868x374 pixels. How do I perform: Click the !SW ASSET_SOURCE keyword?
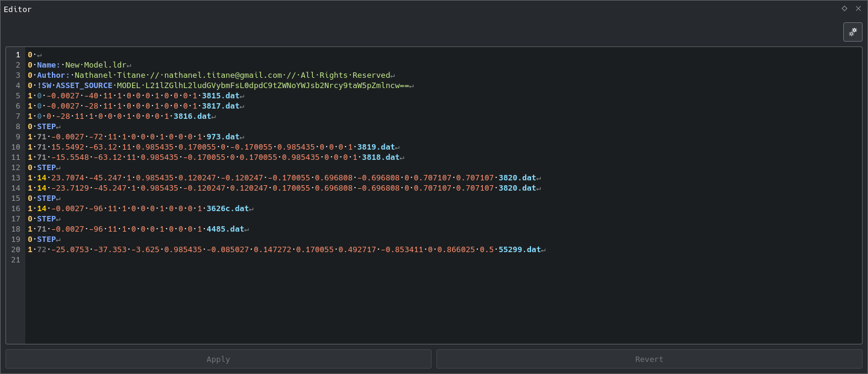coord(75,86)
